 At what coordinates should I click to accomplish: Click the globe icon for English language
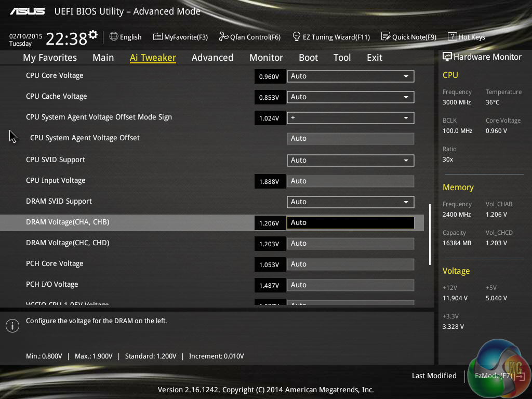point(114,37)
